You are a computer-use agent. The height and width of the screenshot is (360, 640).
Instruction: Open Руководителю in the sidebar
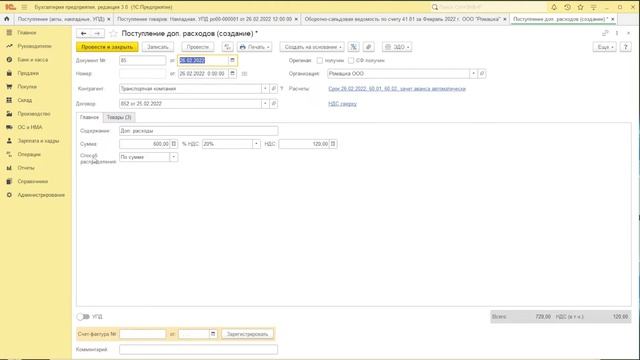[x=34, y=46]
